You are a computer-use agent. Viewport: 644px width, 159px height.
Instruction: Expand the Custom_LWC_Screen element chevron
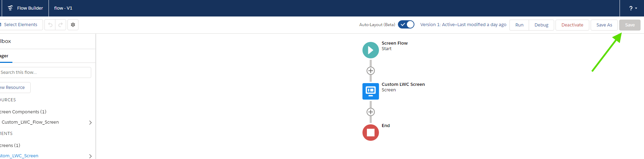point(90,156)
